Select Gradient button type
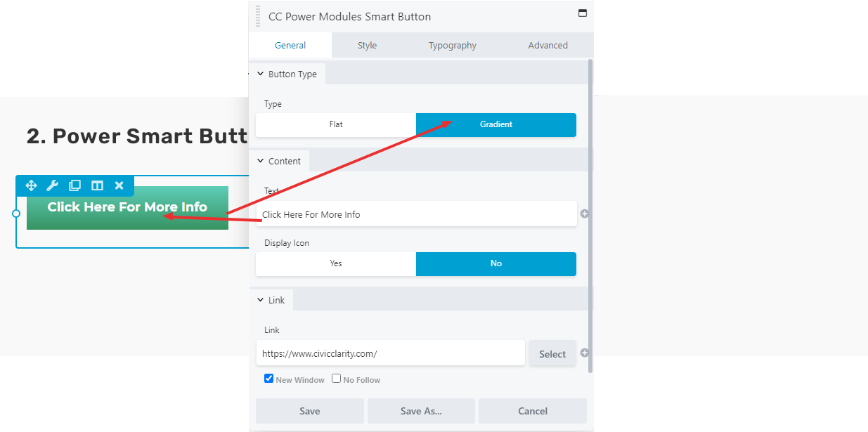The image size is (868, 432). point(496,124)
